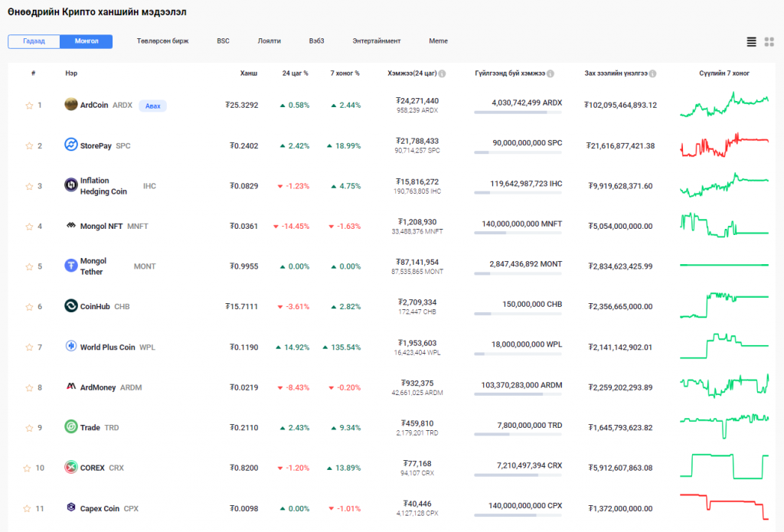Star the Mongol Tether row
This screenshot has height=532, width=784.
[29, 267]
